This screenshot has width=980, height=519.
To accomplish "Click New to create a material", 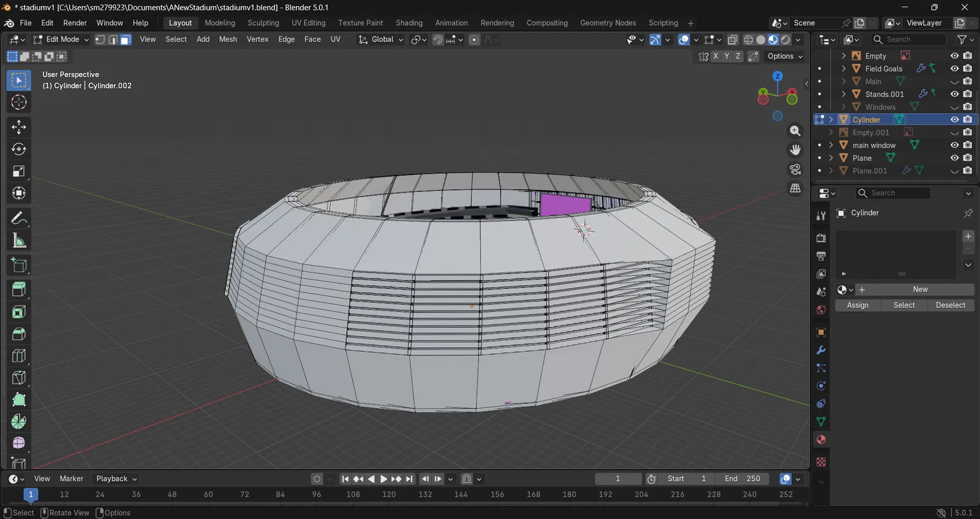I will pos(919,289).
